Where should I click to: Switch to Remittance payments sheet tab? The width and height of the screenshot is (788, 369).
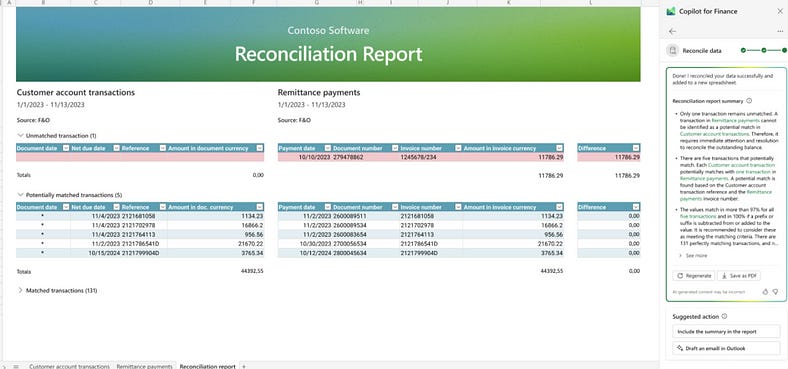click(144, 366)
